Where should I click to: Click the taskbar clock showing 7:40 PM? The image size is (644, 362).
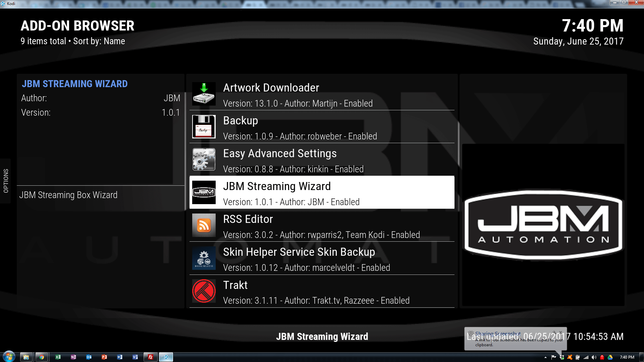[627, 357]
